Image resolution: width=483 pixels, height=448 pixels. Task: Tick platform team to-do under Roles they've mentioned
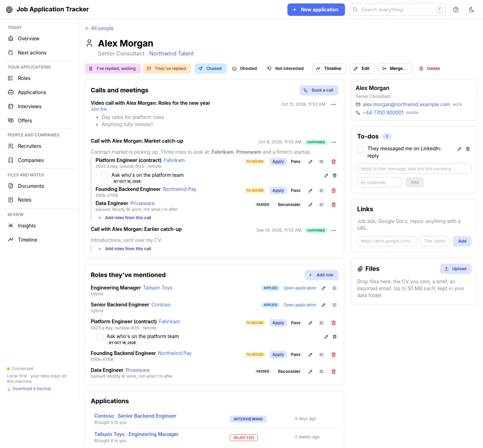tap(100, 337)
